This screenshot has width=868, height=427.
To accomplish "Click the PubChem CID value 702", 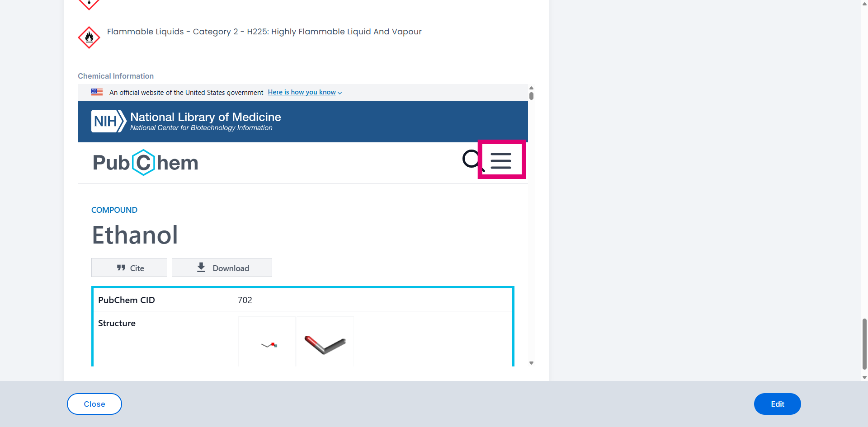I will pos(245,300).
